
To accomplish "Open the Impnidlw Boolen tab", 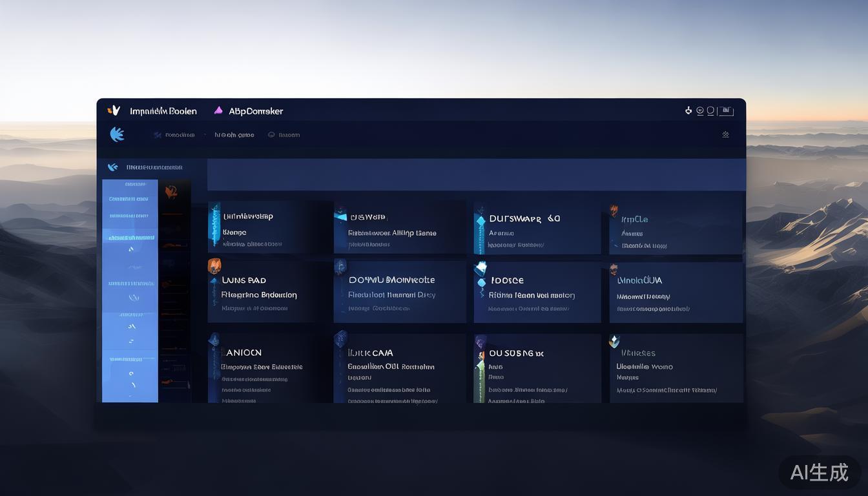I will tap(163, 111).
